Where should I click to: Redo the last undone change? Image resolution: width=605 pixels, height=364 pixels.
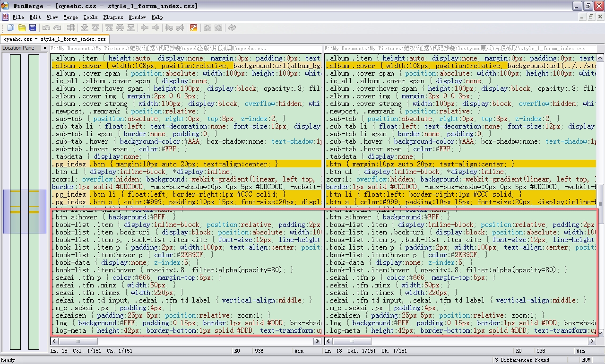click(58, 28)
